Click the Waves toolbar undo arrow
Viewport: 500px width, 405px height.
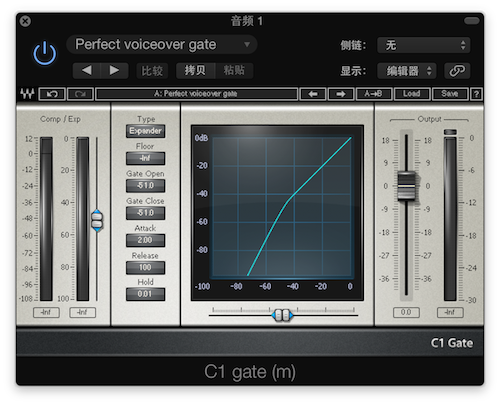52,94
